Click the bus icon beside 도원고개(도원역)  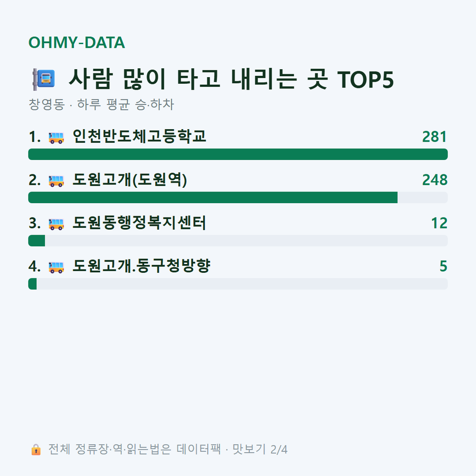point(56,181)
